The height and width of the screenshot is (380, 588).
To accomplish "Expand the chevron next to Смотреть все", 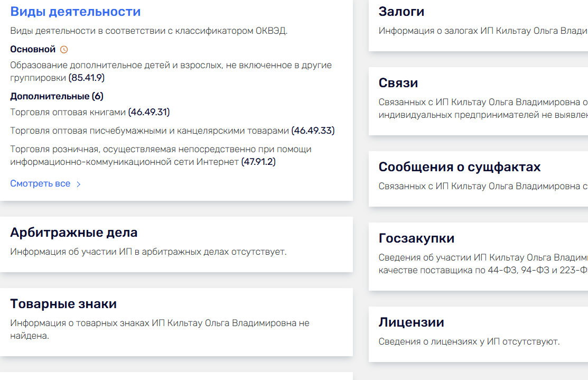I will coord(78,183).
